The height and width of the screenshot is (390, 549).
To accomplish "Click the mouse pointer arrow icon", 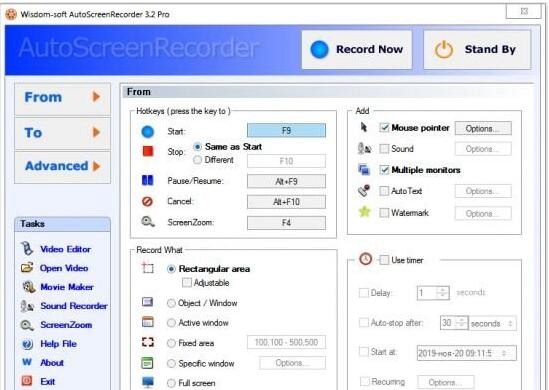I will tap(364, 127).
